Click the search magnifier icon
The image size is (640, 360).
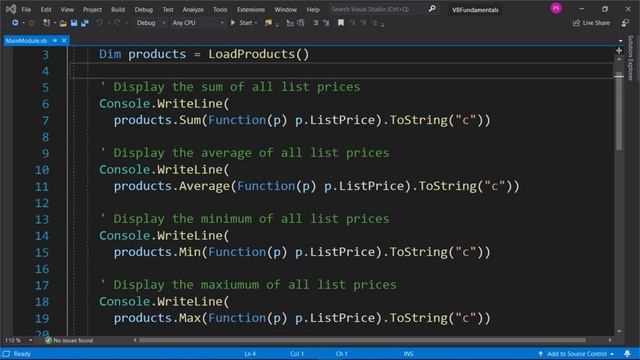[x=432, y=9]
